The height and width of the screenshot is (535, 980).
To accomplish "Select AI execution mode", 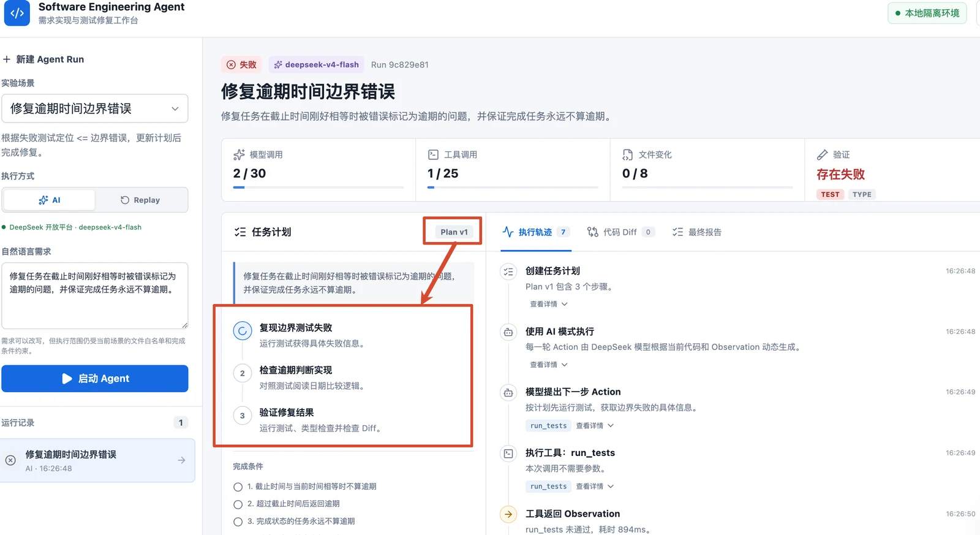I will point(49,200).
